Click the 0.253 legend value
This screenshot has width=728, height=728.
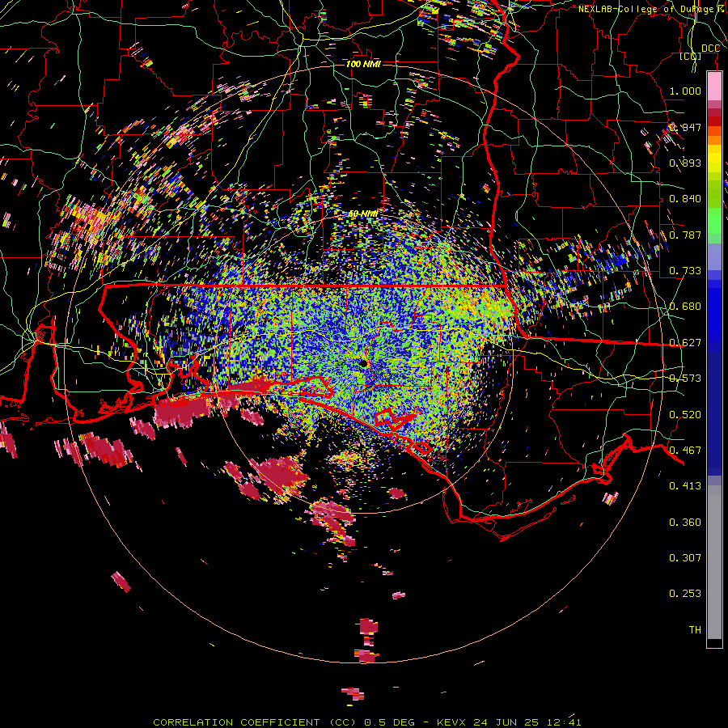pyautogui.click(x=685, y=594)
